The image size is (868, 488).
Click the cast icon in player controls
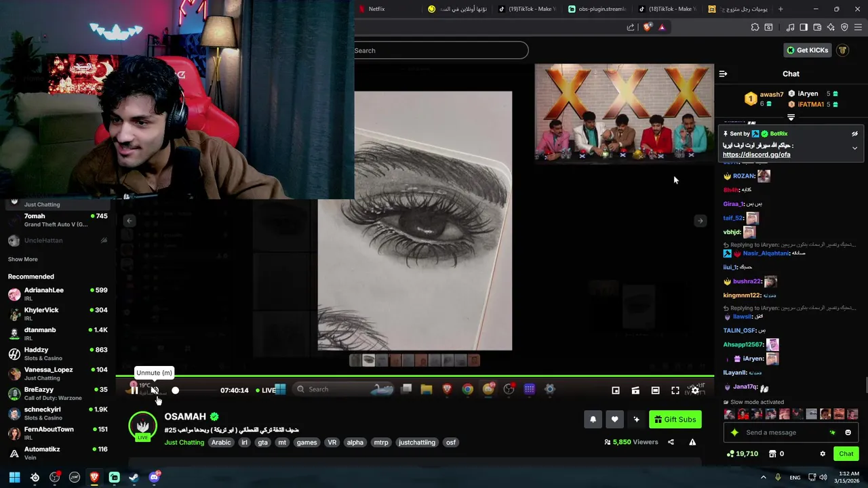click(635, 390)
